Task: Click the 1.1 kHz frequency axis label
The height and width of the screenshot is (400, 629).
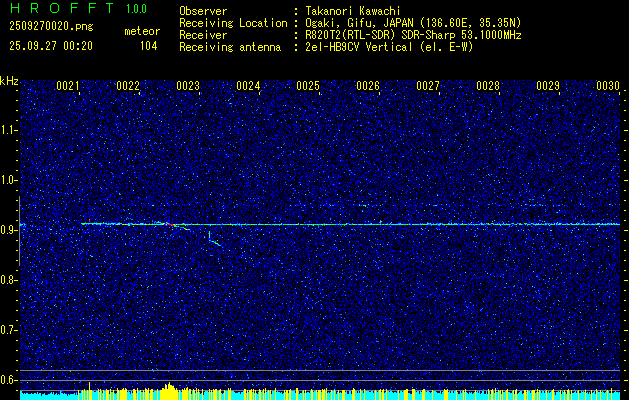Action: tap(10, 130)
